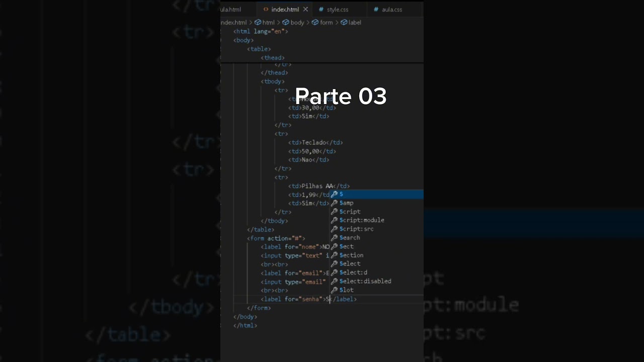Click the html breadcrumb symbol icon
644x362 pixels.
point(258,23)
